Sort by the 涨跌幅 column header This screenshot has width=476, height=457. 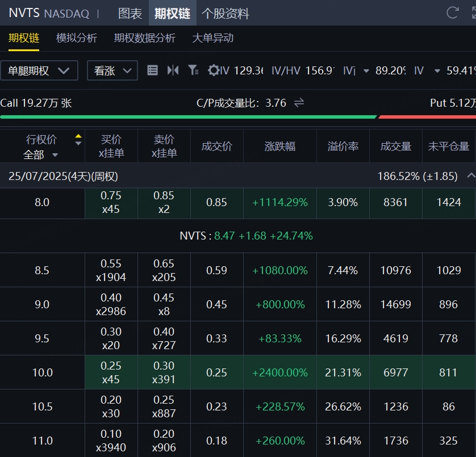click(280, 146)
